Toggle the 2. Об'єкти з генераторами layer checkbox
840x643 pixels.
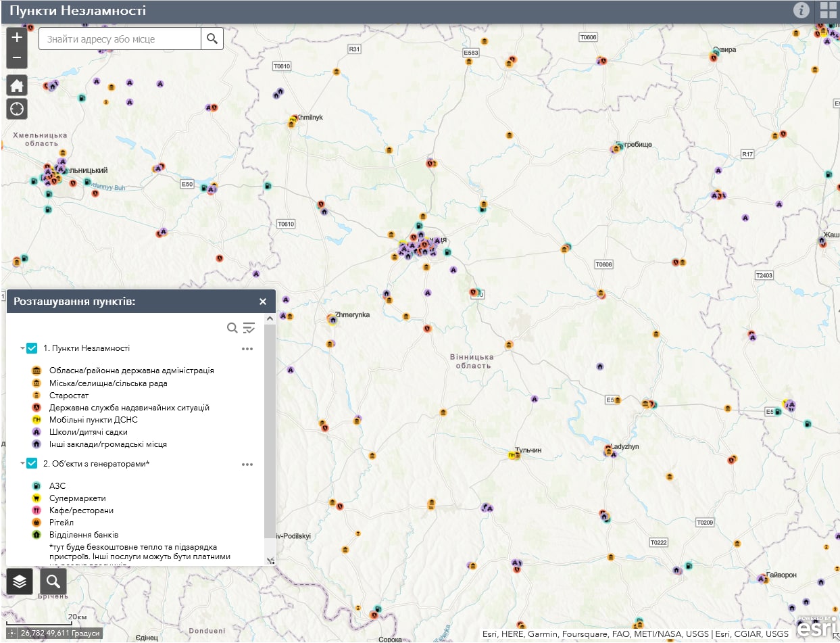pyautogui.click(x=32, y=464)
